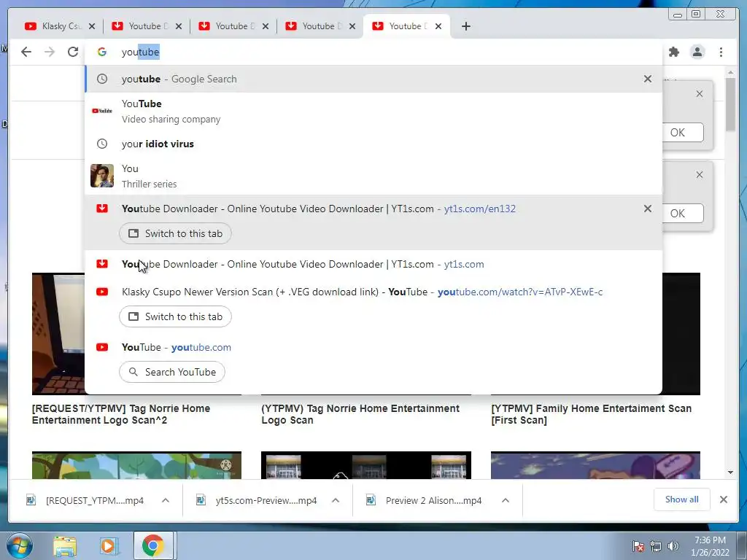Open '[REQUEST/YTPMV] Tag Norrie Home Entertainment Logo Scan^2' title
Screen dimensions: 747x560
(x=121, y=414)
